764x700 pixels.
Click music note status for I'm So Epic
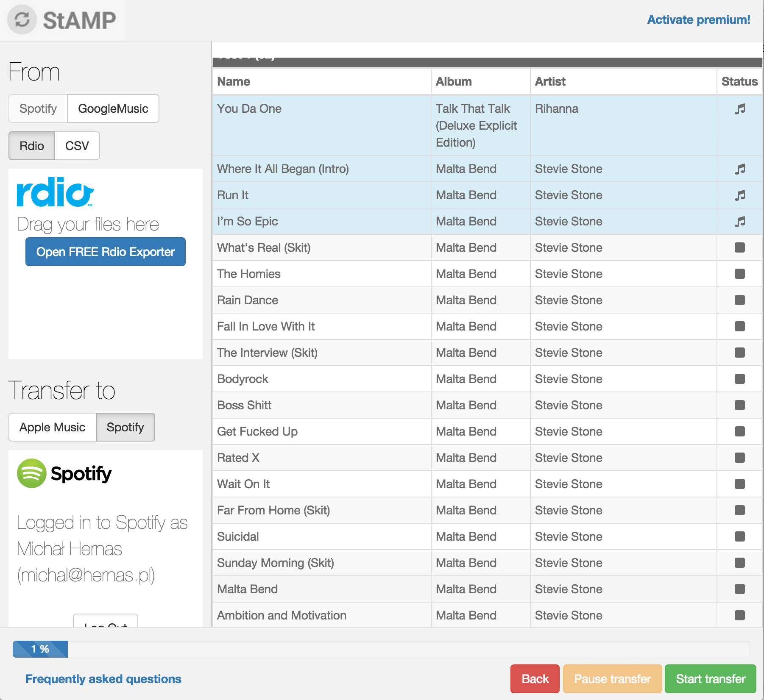tap(740, 222)
